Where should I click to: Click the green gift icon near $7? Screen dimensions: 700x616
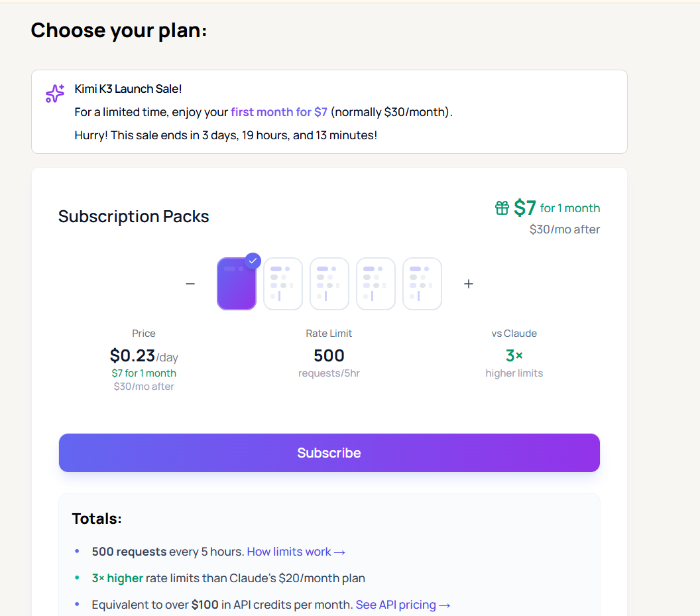502,208
